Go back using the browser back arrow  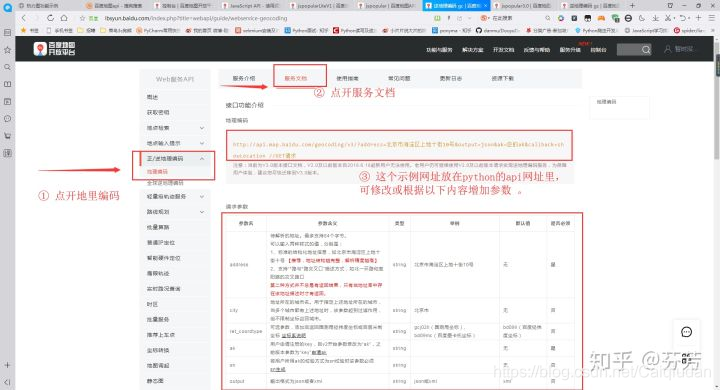[x=24, y=18]
